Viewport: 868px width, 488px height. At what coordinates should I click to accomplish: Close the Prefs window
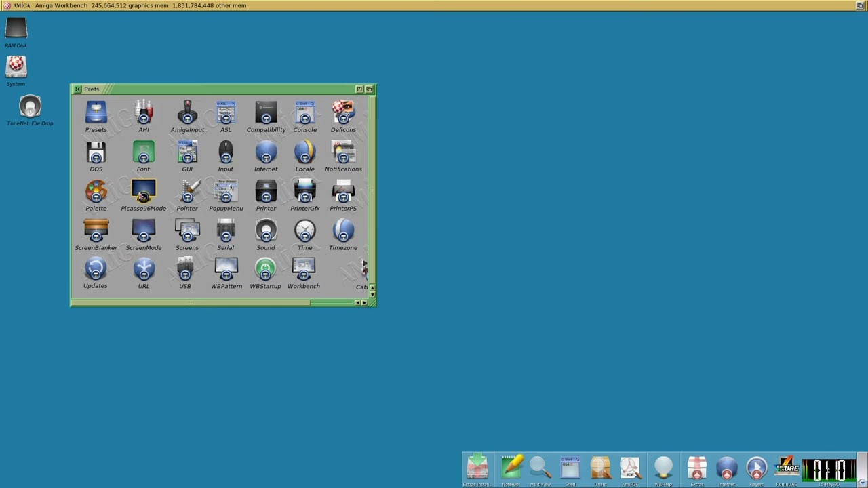(77, 89)
